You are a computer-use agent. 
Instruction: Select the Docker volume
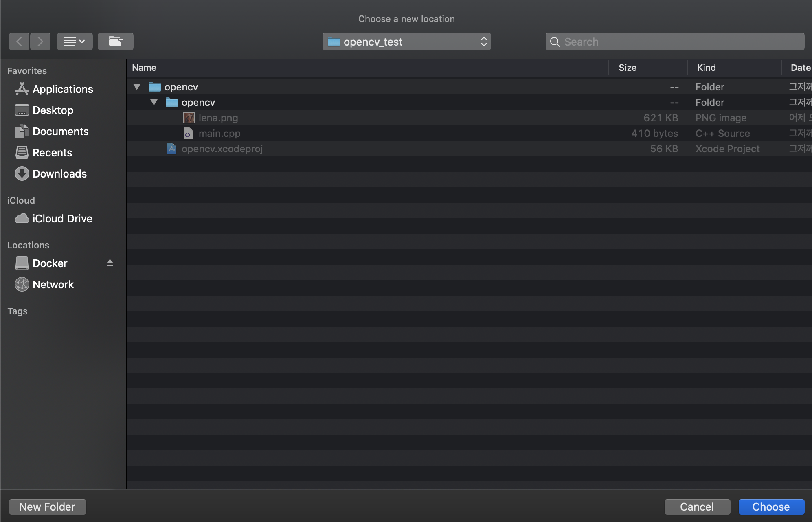click(50, 263)
